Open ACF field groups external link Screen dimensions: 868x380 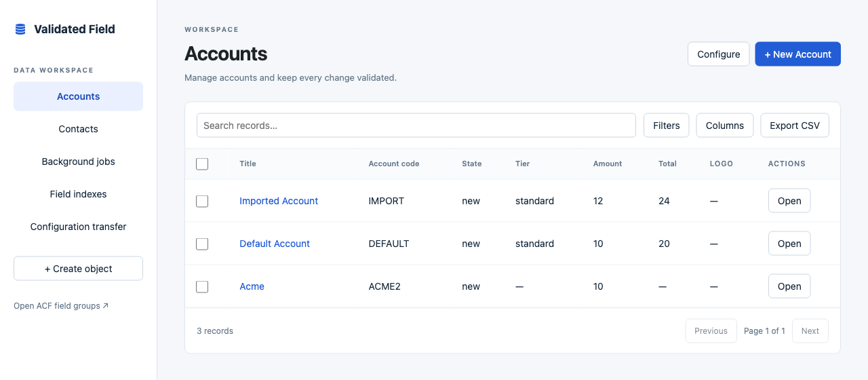(61, 306)
